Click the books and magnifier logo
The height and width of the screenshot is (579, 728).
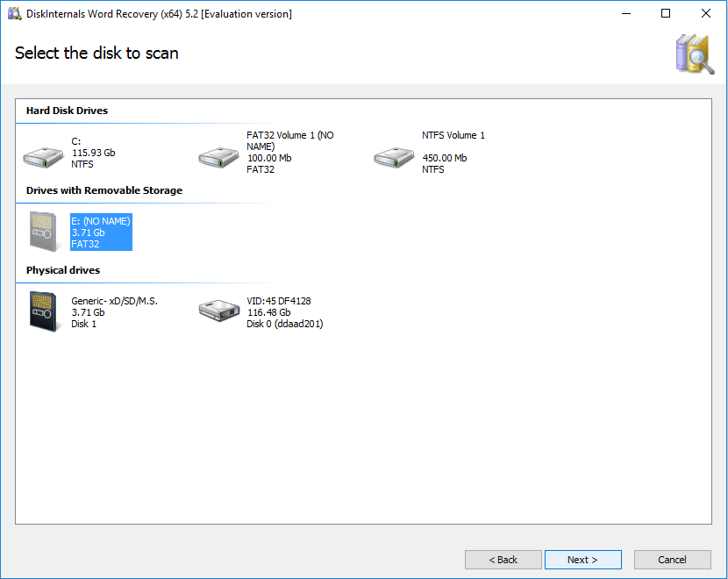coord(693,54)
